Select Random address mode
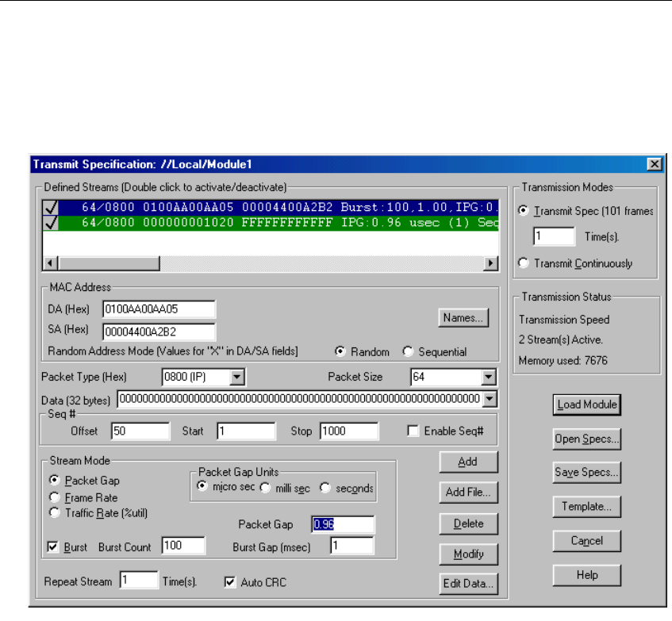 click(x=340, y=351)
